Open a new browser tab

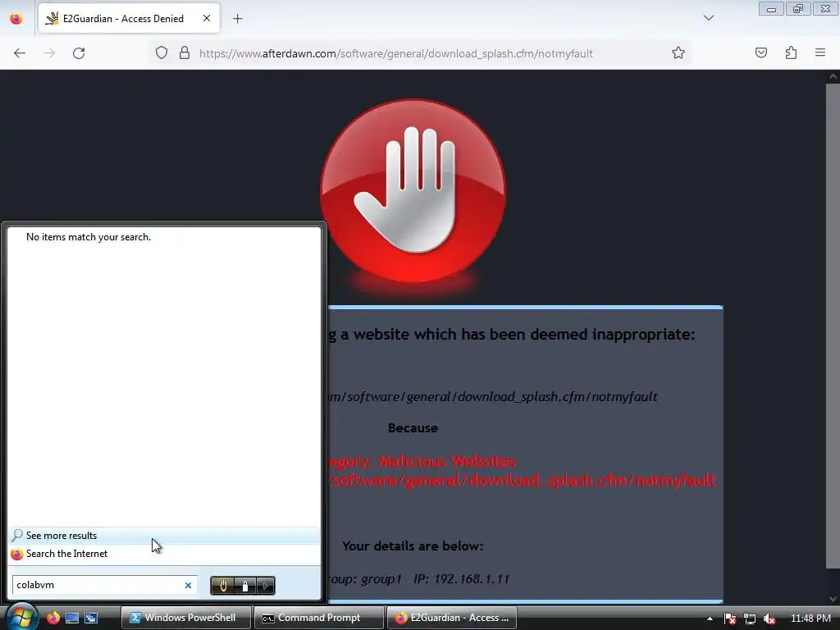point(238,19)
